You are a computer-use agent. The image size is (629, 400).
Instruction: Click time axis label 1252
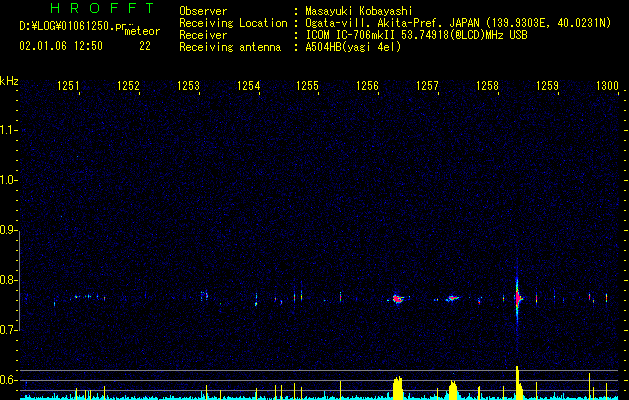128,85
